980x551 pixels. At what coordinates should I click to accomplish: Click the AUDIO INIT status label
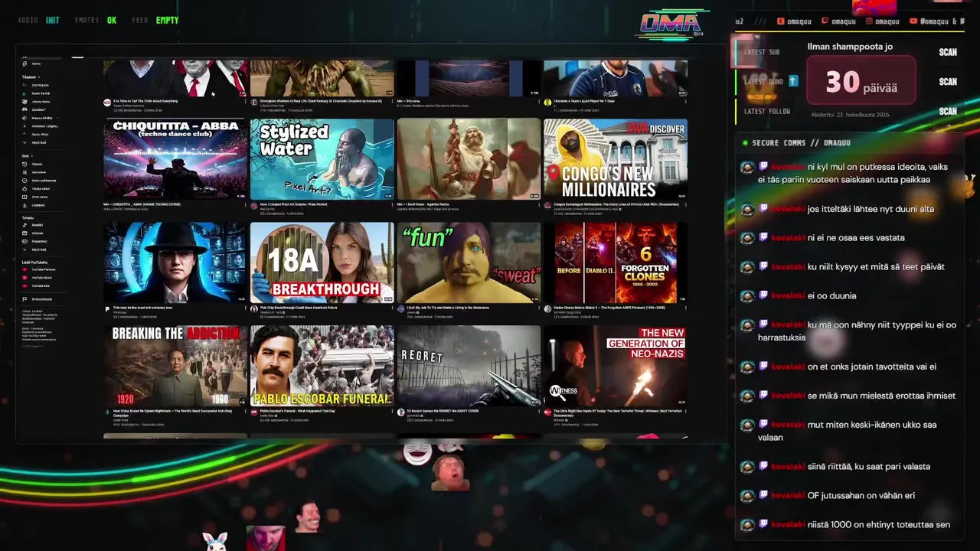pos(39,21)
